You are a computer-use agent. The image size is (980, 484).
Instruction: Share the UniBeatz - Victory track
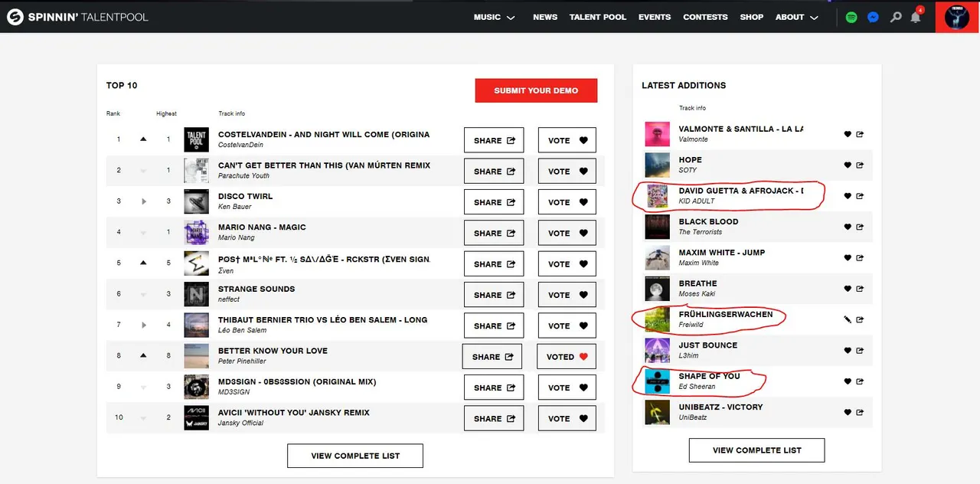(860, 412)
